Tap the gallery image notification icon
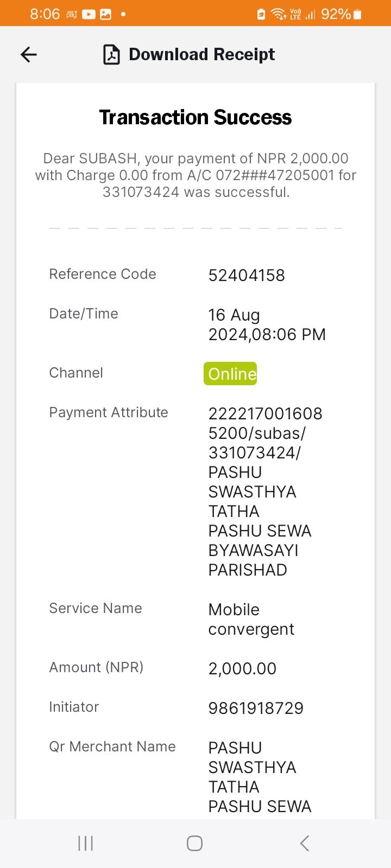This screenshot has height=868, width=391. 106,15
